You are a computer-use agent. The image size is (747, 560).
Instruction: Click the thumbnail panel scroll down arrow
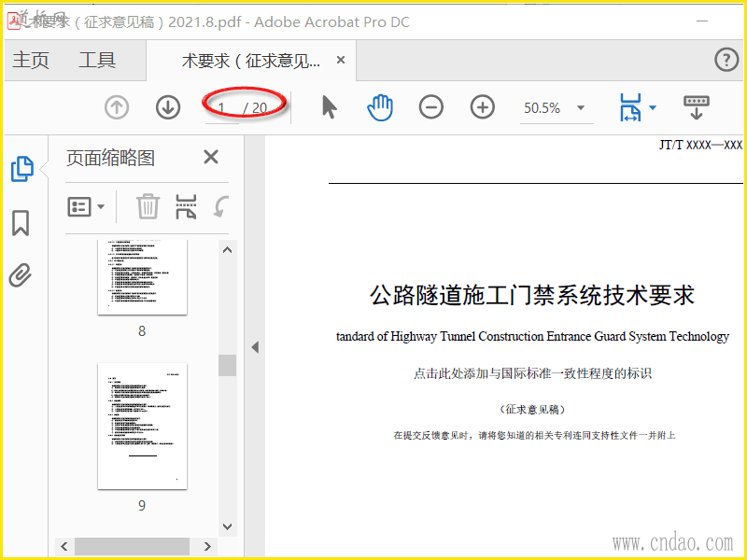pyautogui.click(x=228, y=526)
